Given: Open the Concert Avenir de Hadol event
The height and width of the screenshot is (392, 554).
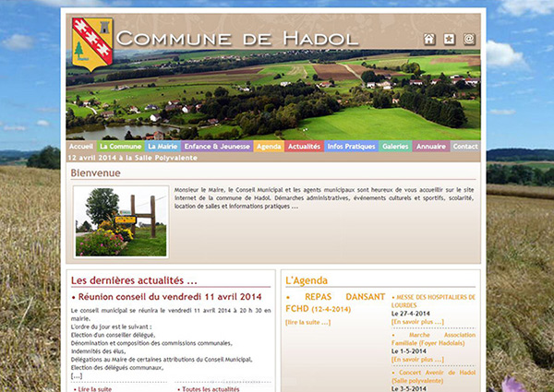Looking at the screenshot, I should pos(433,376).
